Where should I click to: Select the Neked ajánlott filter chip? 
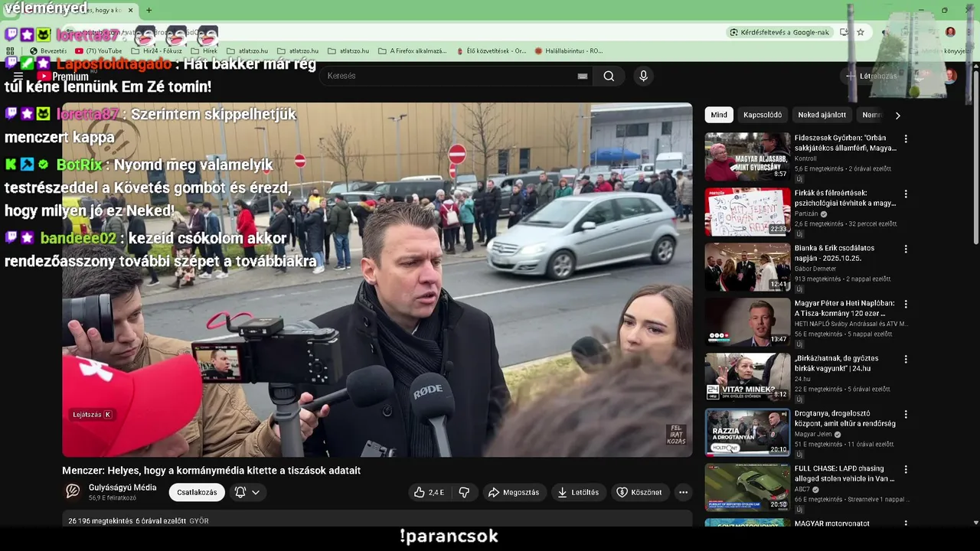[x=822, y=115]
